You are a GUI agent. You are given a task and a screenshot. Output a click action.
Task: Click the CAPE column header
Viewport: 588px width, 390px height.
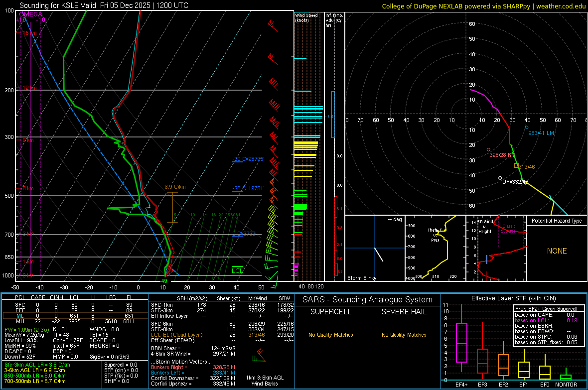coord(38,297)
